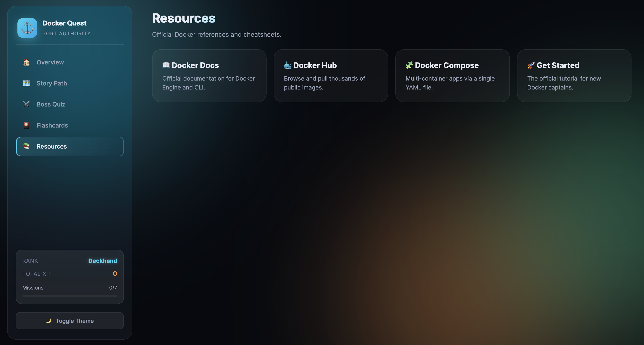This screenshot has width=644, height=345.
Task: Go to the Story Path section
Action: click(70, 83)
